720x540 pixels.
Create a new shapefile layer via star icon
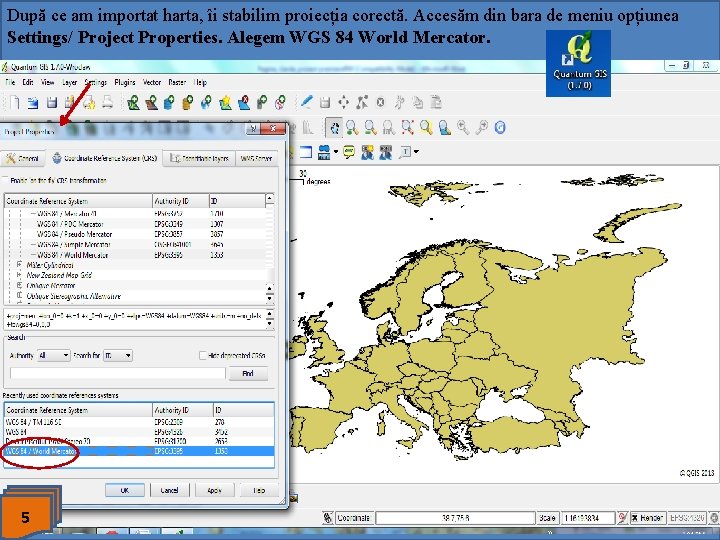pyautogui.click(x=225, y=102)
